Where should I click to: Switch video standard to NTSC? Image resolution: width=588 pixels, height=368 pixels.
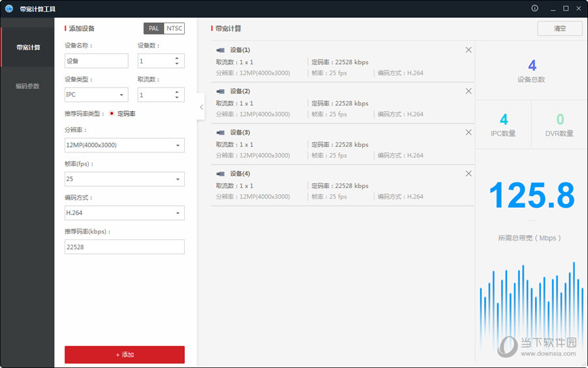pyautogui.click(x=174, y=29)
